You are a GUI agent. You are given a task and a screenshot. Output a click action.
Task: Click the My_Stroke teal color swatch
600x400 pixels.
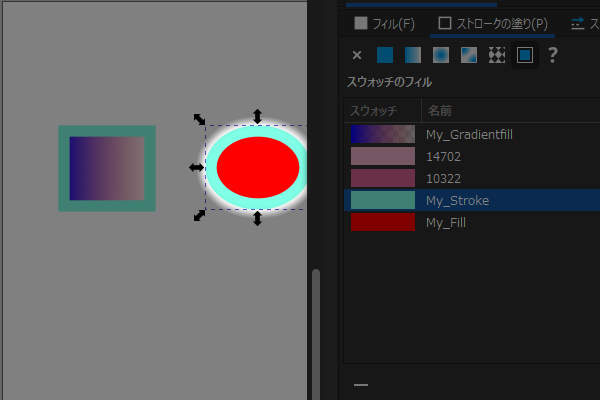[383, 201]
